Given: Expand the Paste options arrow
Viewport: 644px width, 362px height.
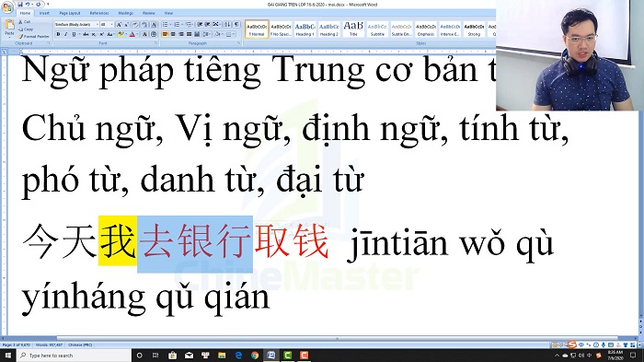Looking at the screenshot, I should [9, 38].
